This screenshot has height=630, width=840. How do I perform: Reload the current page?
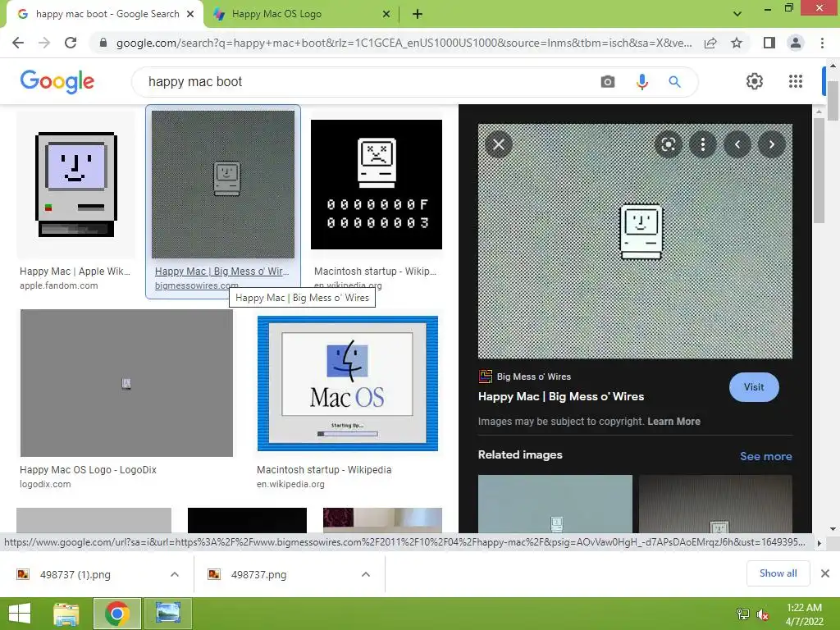pyautogui.click(x=71, y=43)
